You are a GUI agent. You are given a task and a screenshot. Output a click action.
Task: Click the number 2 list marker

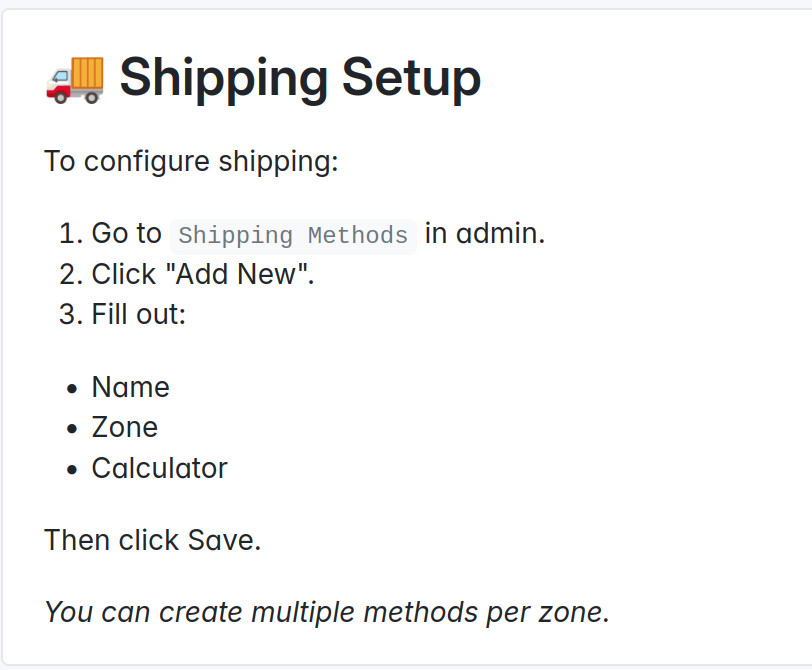(67, 274)
